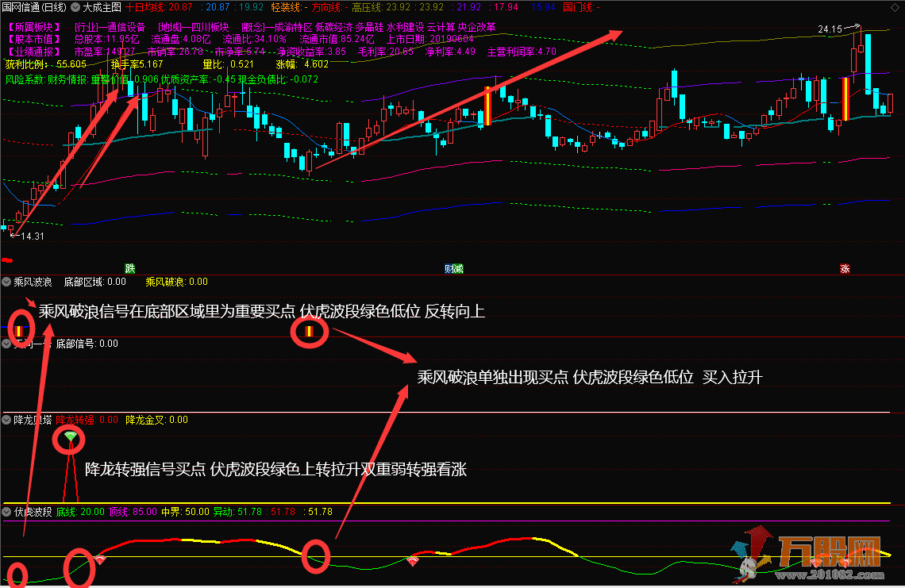Click the 换手率5.167 value

click(x=137, y=64)
